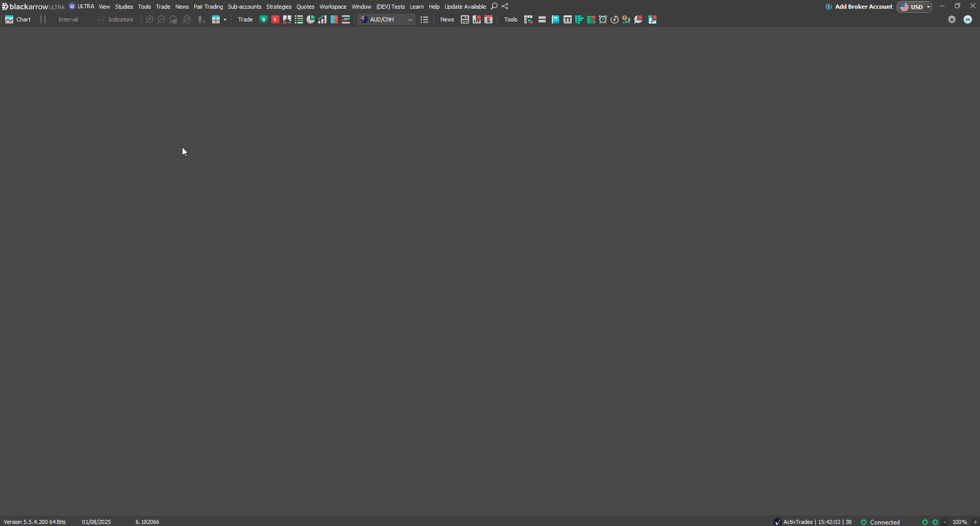This screenshot has height=526, width=980.
Task: Open the pie chart icon in Trade toolbar
Action: 311,19
